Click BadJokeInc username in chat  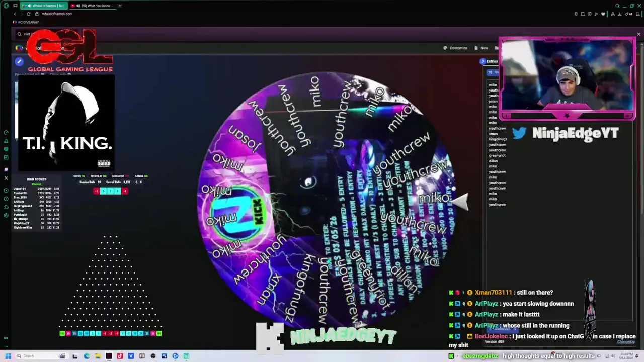pos(491,337)
